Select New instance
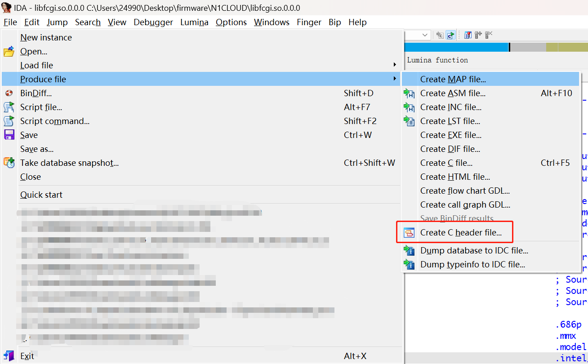Image resolution: width=588 pixels, height=364 pixels. click(x=200, y=37)
